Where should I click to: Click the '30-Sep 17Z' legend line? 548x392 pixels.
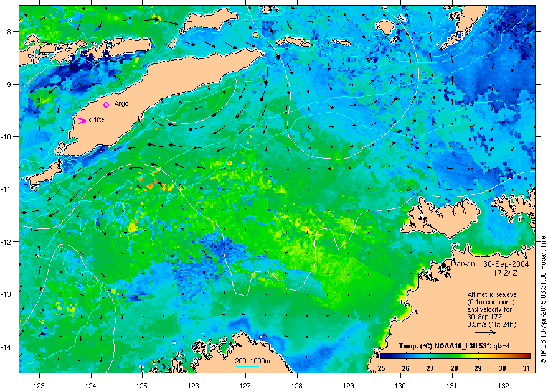(x=484, y=317)
